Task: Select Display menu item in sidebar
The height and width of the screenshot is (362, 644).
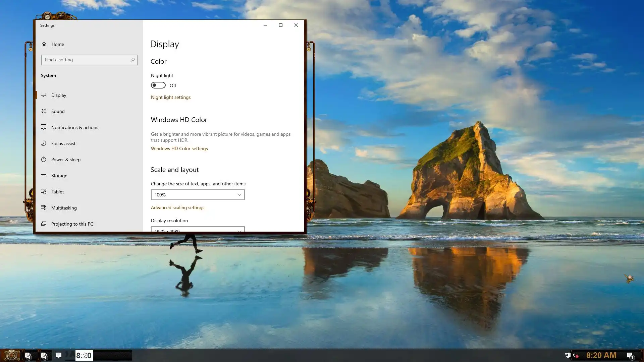Action: point(59,95)
